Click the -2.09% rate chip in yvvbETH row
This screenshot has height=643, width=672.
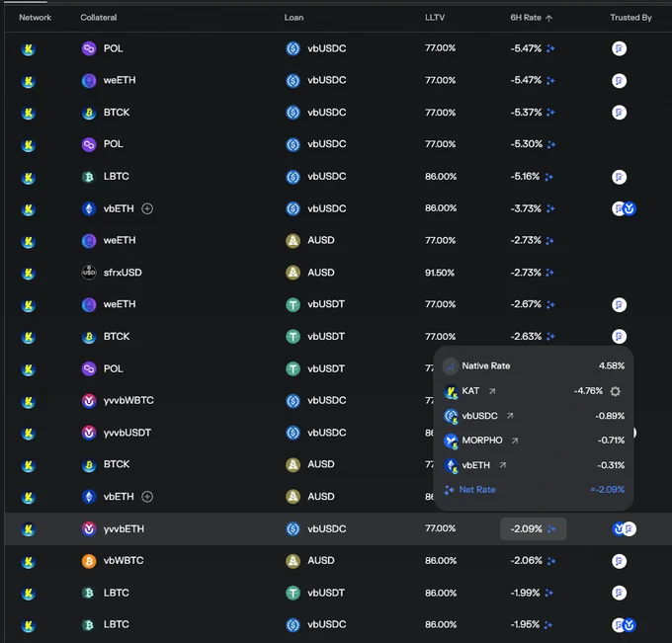point(533,528)
